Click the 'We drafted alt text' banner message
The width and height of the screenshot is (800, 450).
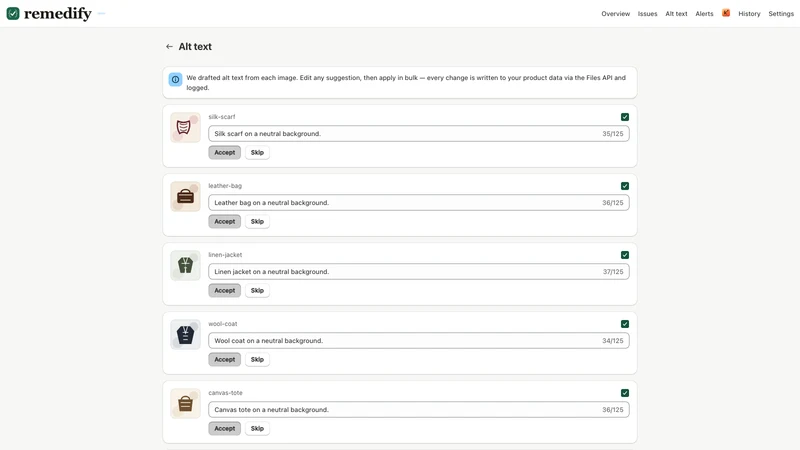pos(406,83)
